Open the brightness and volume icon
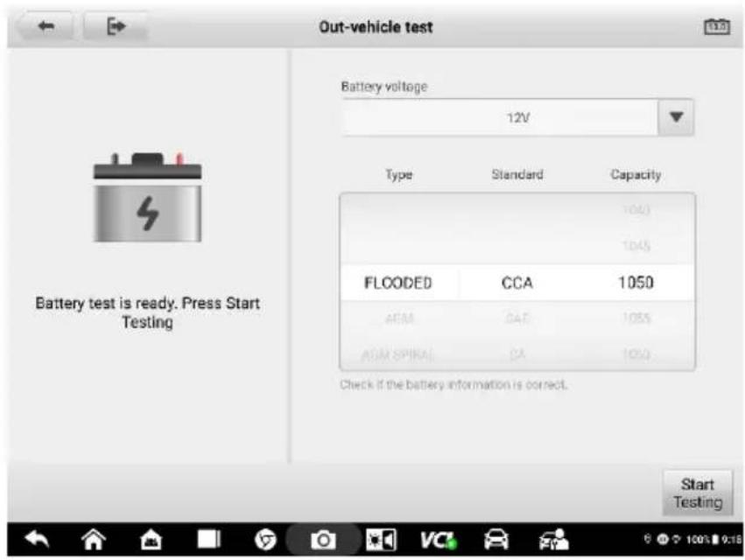Image resolution: width=745 pixels, height=560 pixels. (x=381, y=540)
